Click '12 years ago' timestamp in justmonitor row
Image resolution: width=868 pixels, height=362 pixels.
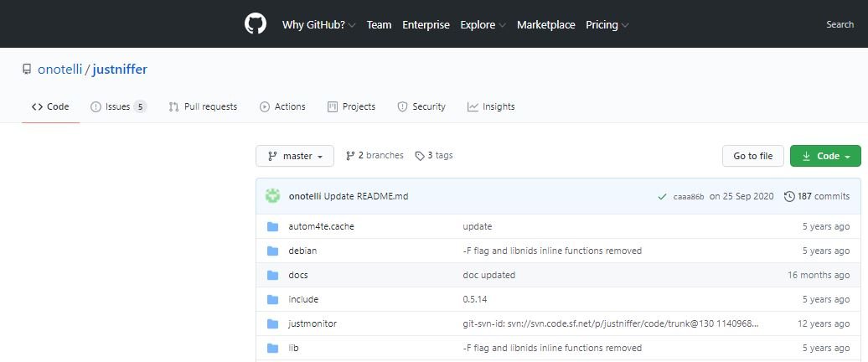824,323
